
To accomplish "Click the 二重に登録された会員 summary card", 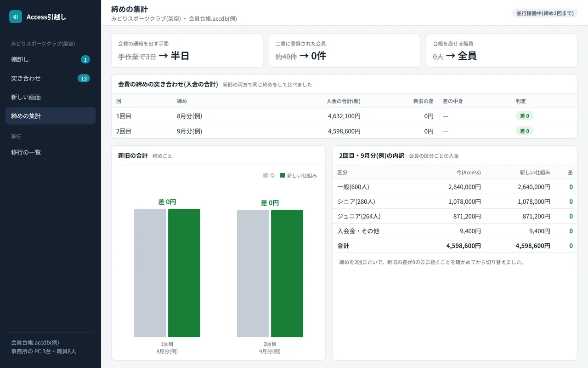I will click(x=345, y=50).
